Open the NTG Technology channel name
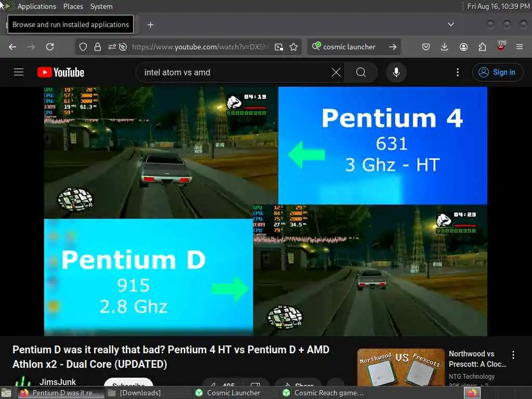Viewport: 532px width, 399px height. tap(472, 376)
